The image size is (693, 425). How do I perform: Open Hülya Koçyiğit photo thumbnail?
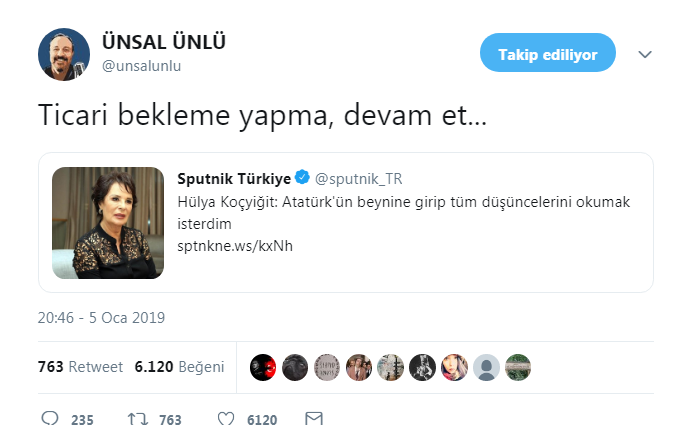(x=108, y=223)
